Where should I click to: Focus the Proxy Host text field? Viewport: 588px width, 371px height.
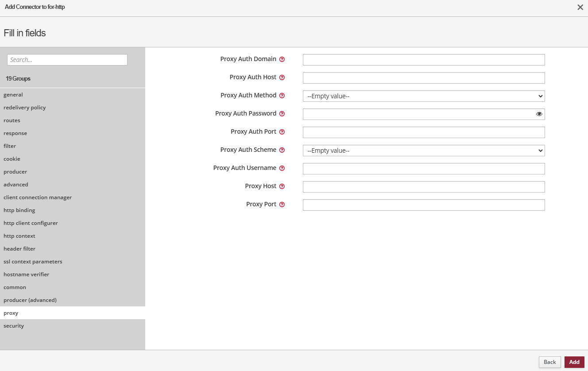point(423,187)
